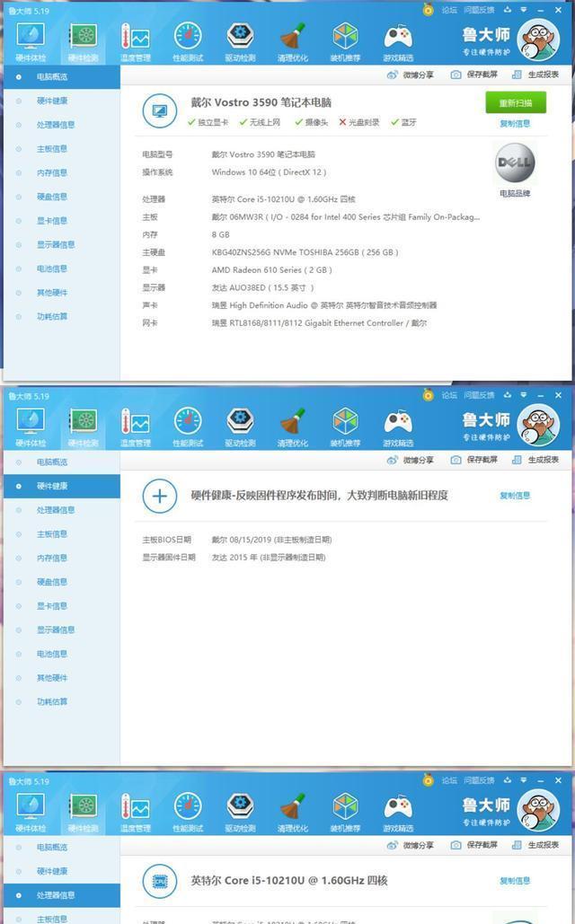The image size is (575, 924).
Task: Open 游戏精选 in the 硬件健康 window
Action: (x=398, y=427)
